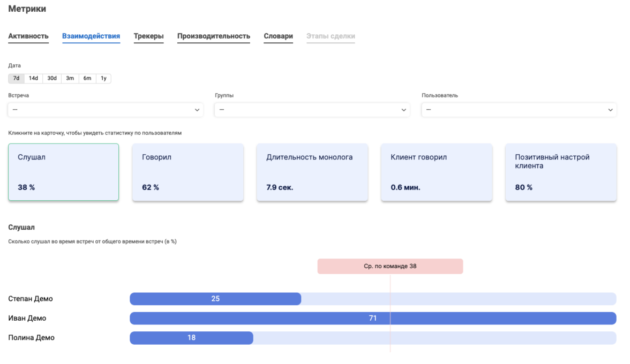Click the Слушал 38 % card

pyautogui.click(x=63, y=172)
